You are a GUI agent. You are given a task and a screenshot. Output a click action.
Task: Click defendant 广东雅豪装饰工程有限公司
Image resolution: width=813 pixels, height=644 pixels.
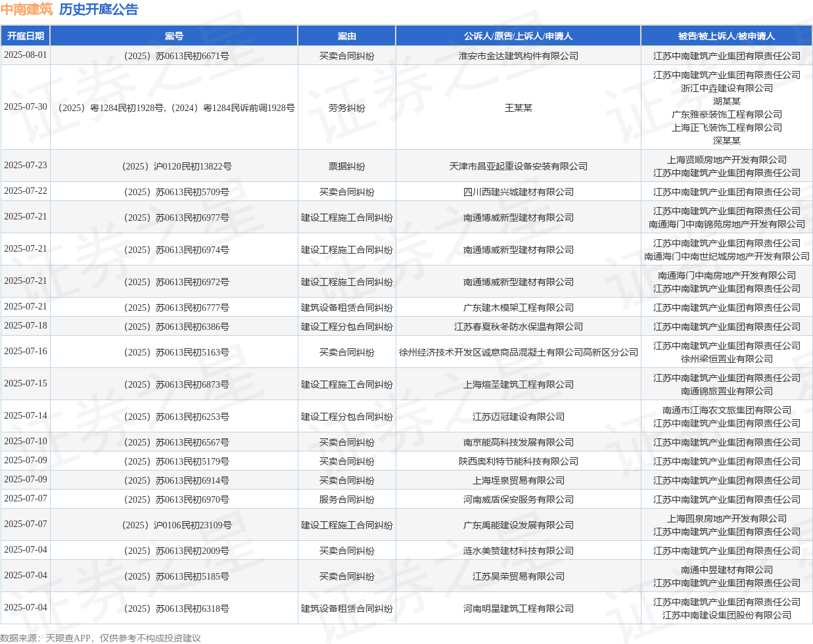727,114
